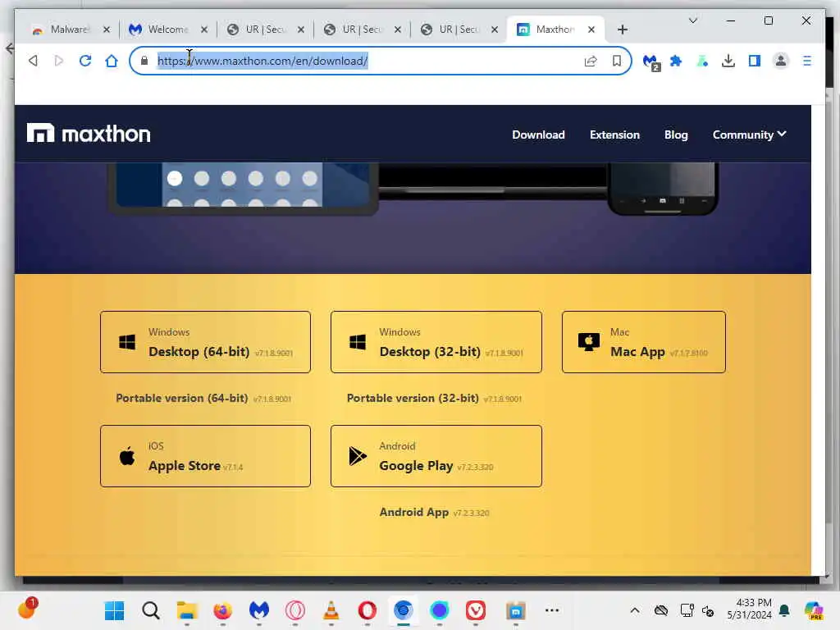
Task: Toggle the browser sidebar panel
Action: 755,61
